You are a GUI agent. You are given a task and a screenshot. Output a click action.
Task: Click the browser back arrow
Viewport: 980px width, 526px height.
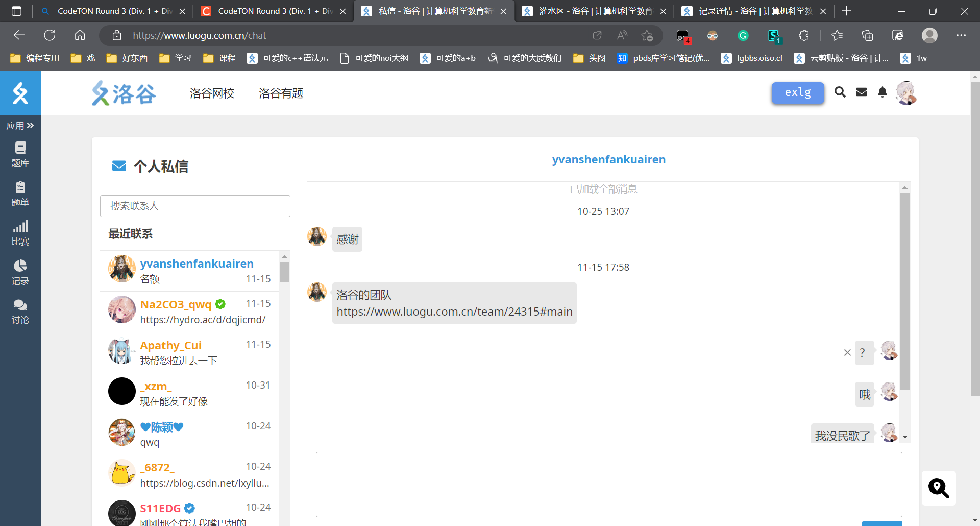point(19,35)
